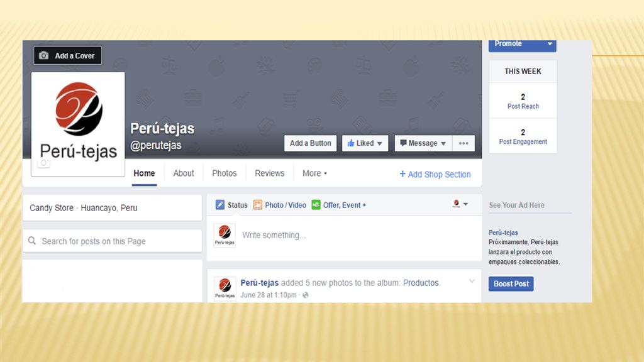Open the About tab
This screenshot has width=644, height=362.
point(184,173)
